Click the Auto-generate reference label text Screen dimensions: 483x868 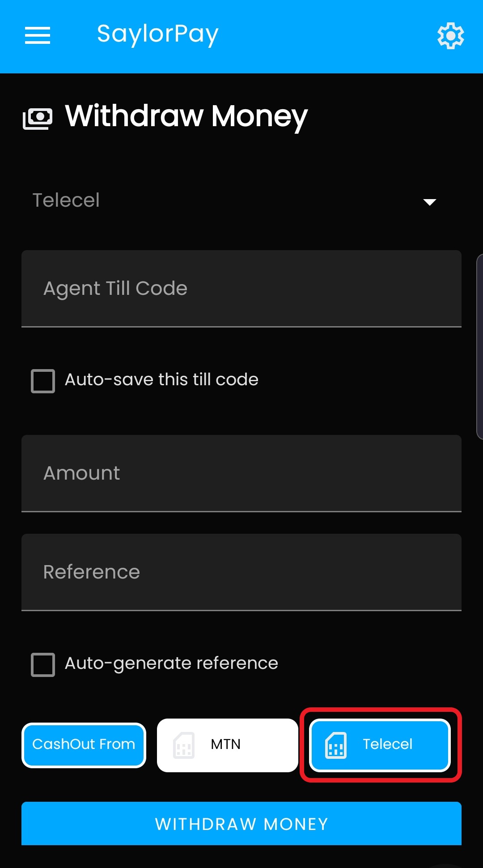pyautogui.click(x=171, y=664)
